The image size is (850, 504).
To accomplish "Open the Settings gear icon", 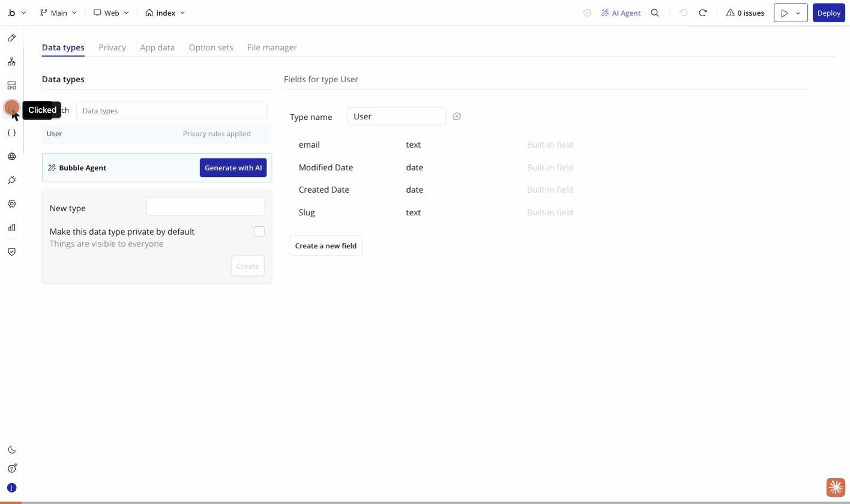I will [x=11, y=204].
